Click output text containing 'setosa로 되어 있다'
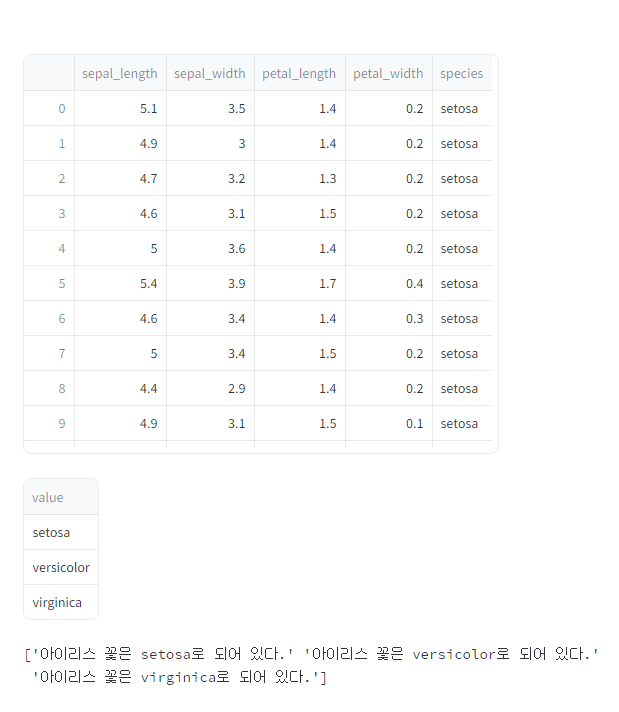The width and height of the screenshot is (619, 712). (163, 654)
